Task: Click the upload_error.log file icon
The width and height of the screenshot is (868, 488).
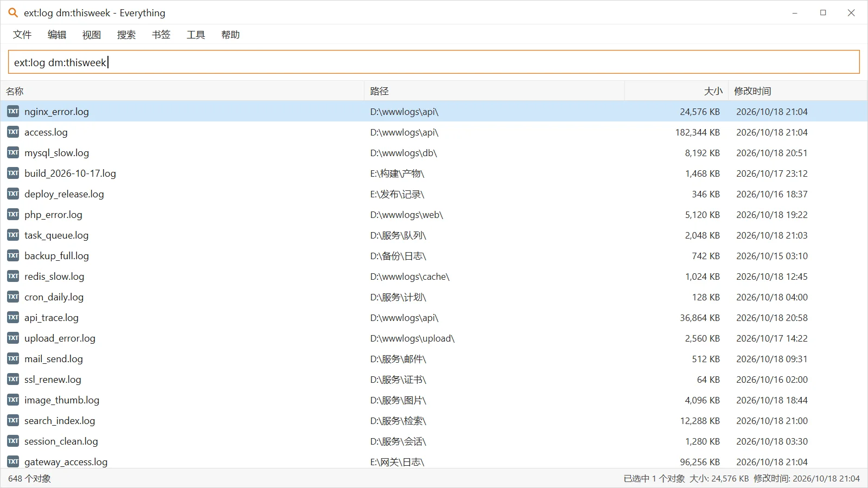Action: pyautogui.click(x=13, y=338)
